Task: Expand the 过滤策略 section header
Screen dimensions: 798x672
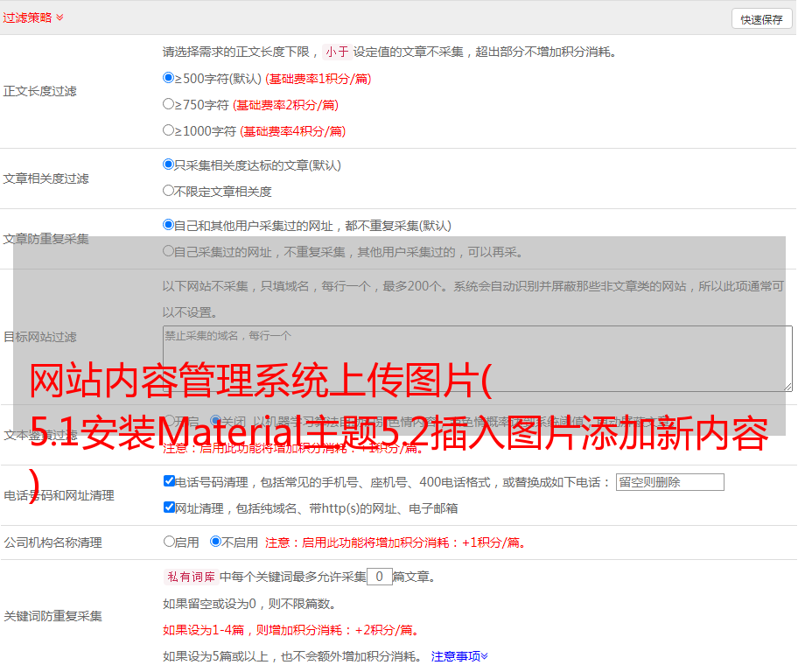Action: tap(33, 17)
